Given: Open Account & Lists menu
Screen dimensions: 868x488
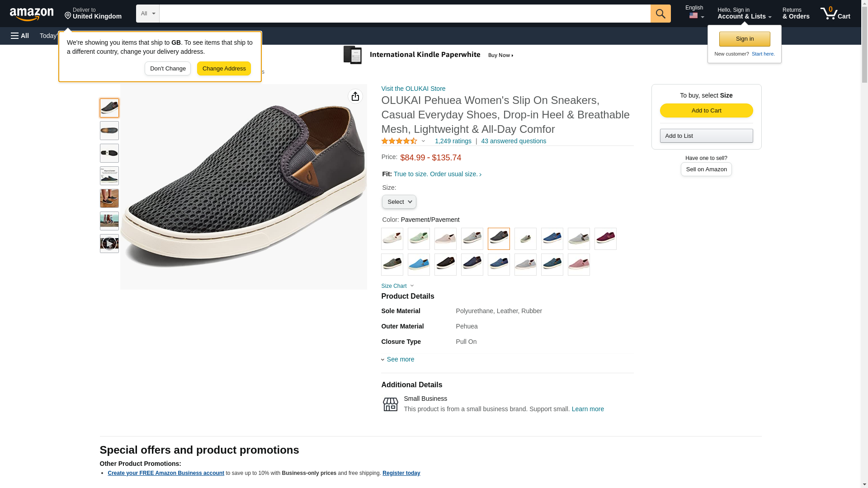Looking at the screenshot, I should point(744,14).
